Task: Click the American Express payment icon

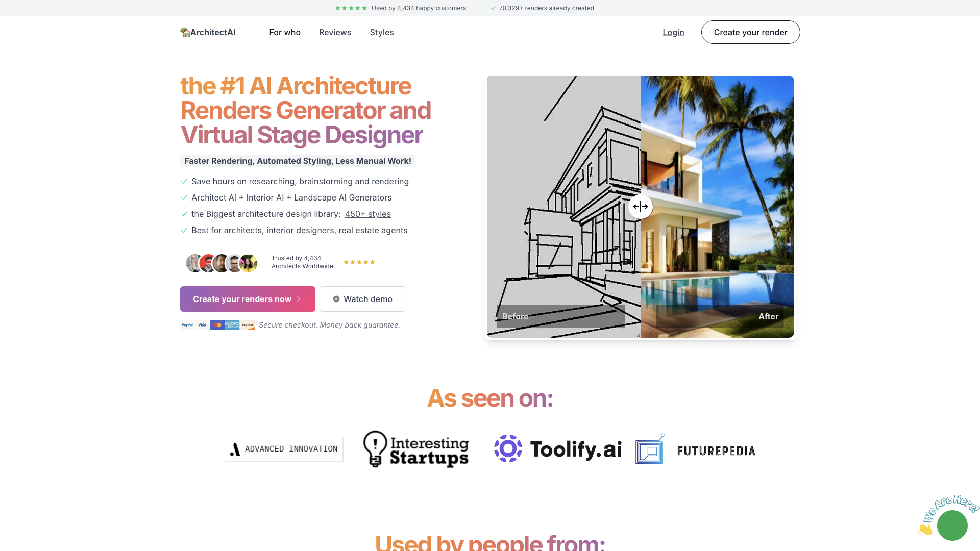Action: [x=232, y=325]
